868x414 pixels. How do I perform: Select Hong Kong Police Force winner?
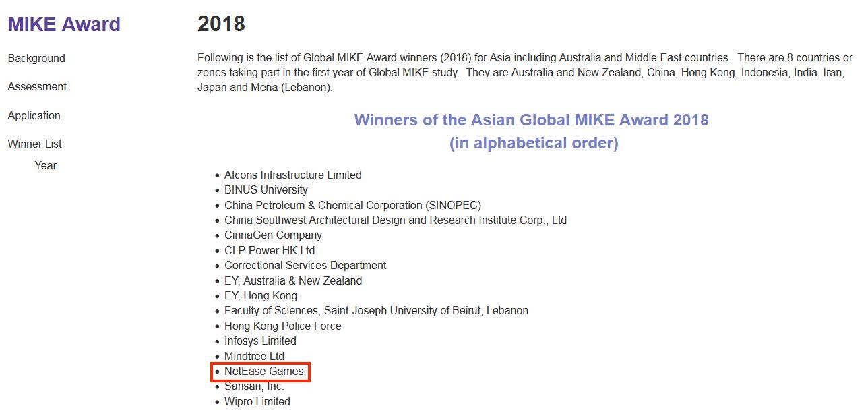tap(282, 326)
